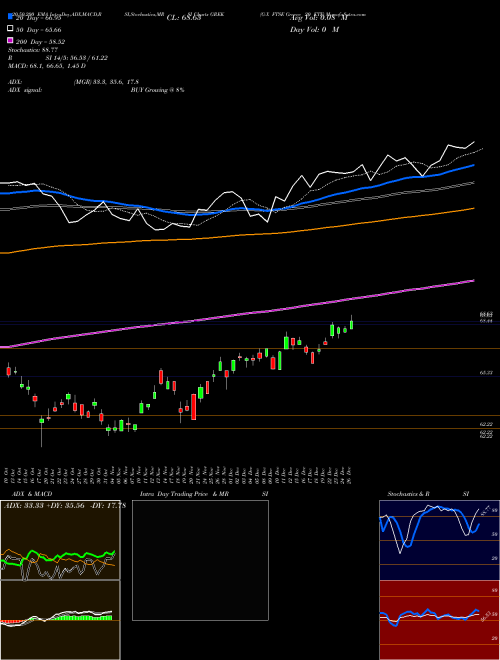Click the 63.33 price axis label
Screen dimensions: 500x660
click(x=486, y=373)
